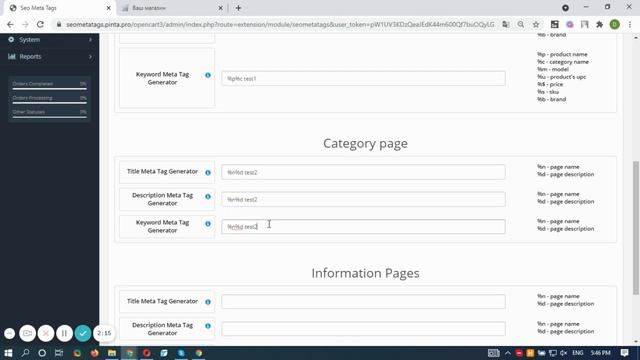The width and height of the screenshot is (640, 360).
Task: Open the notifications action center
Action: (x=624, y=353)
